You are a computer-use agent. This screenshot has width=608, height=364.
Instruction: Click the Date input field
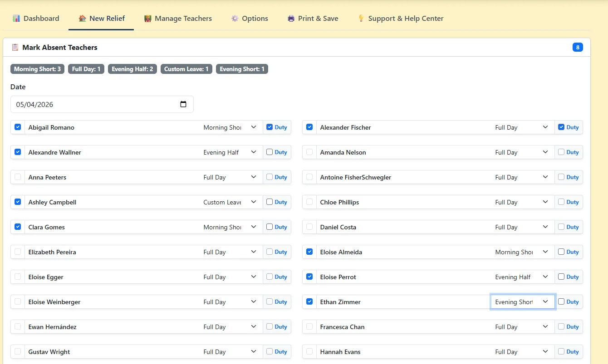click(102, 104)
